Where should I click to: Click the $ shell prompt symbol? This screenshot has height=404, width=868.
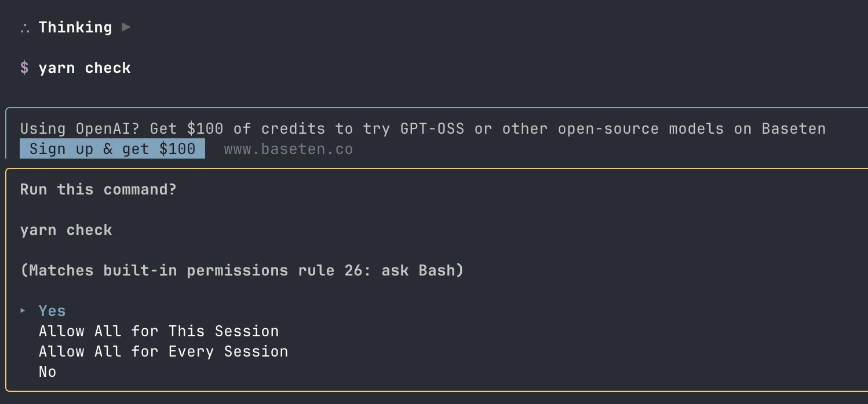coord(24,68)
